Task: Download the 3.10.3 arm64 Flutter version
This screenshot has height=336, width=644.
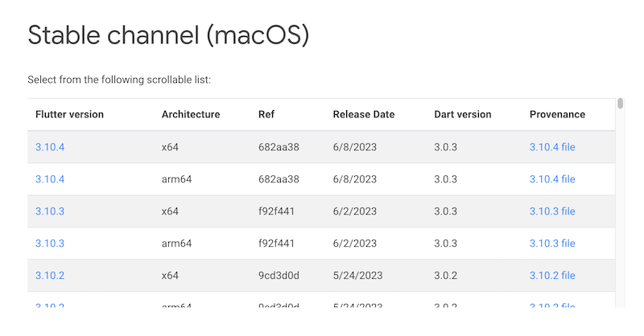Action: [x=50, y=244]
